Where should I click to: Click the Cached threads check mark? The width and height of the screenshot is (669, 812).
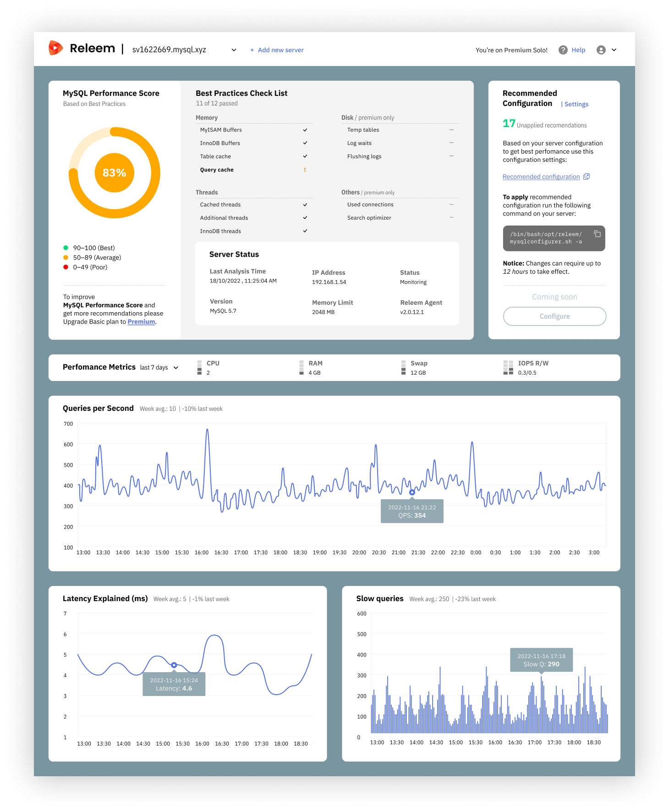tap(305, 204)
